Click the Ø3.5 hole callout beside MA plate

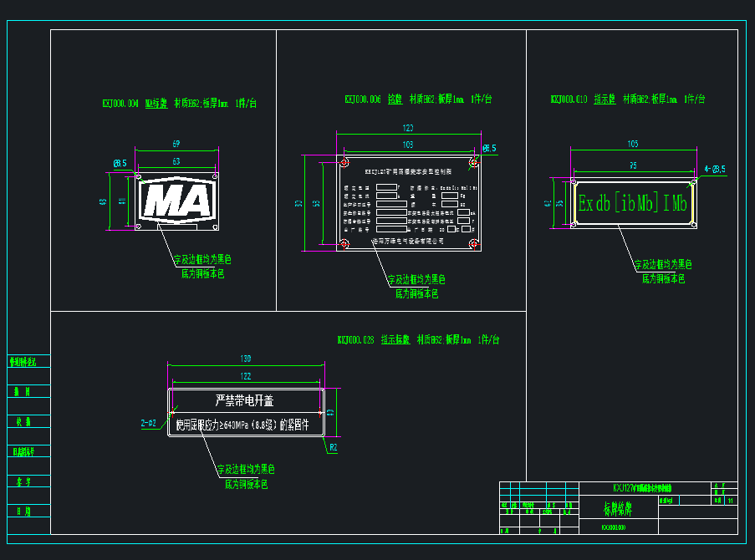click(x=120, y=163)
